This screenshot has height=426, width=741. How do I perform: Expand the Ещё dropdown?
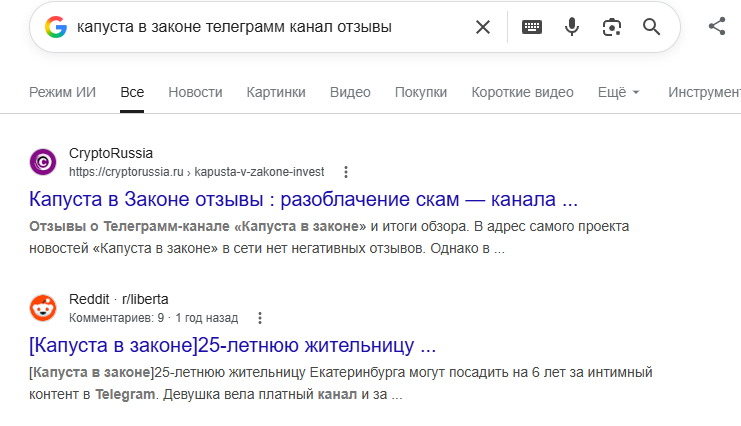(x=619, y=92)
